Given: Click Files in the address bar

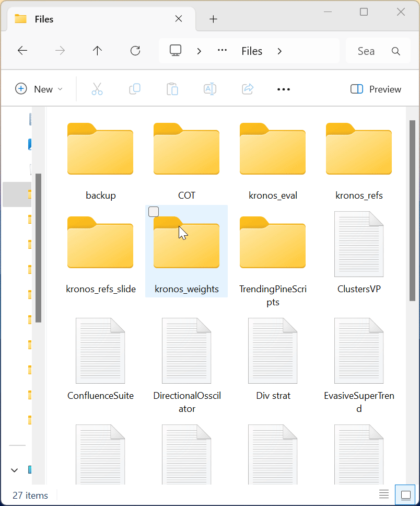Looking at the screenshot, I should [252, 51].
